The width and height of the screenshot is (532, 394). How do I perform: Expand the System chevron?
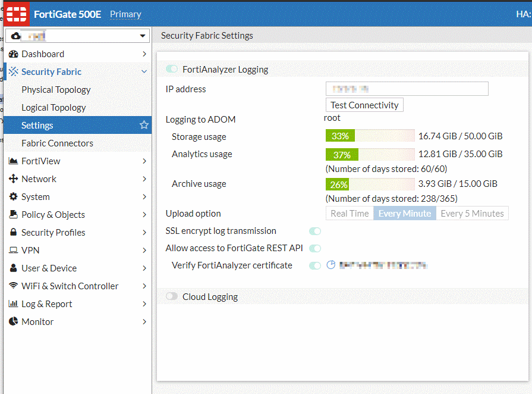(x=144, y=196)
